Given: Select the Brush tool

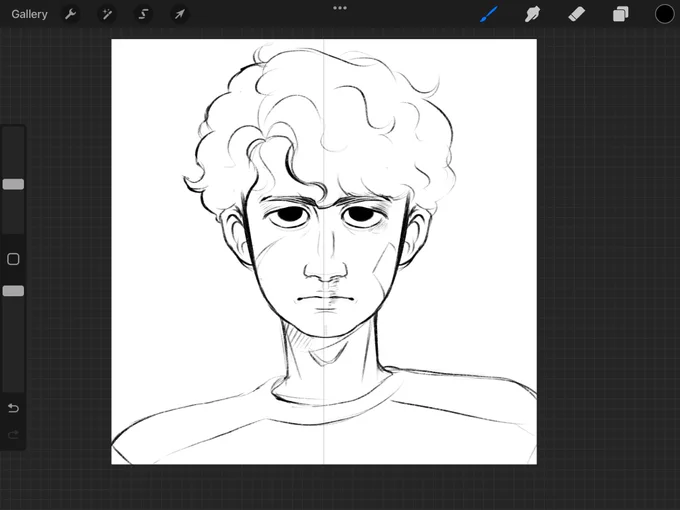Looking at the screenshot, I should pyautogui.click(x=489, y=14).
